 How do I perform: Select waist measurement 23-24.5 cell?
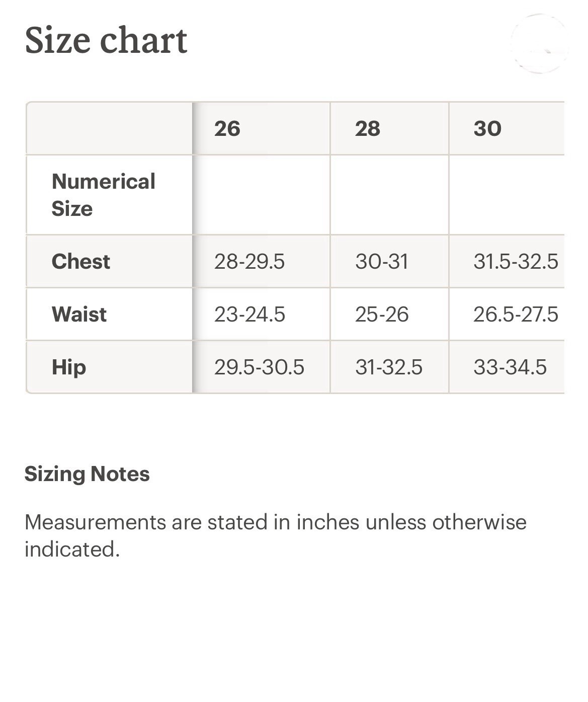261,315
